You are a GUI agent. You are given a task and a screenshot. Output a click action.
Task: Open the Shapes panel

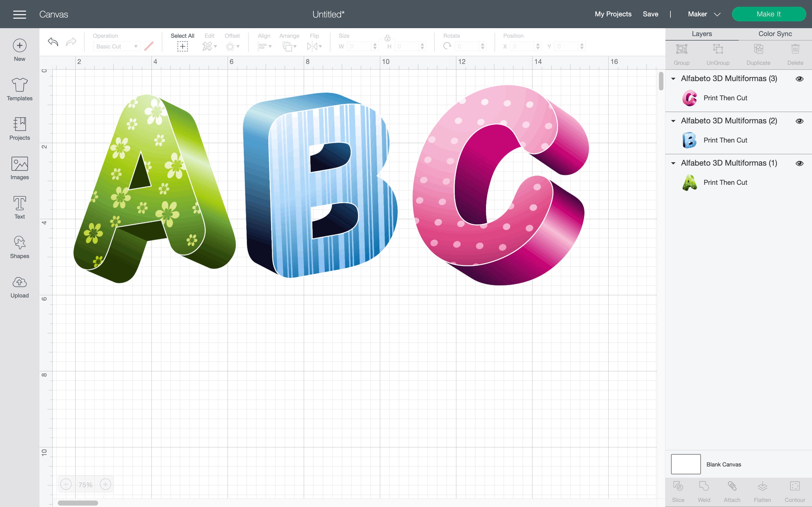click(19, 246)
